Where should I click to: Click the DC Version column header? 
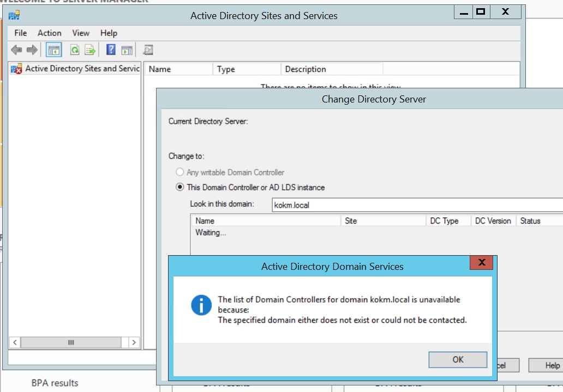pos(493,221)
